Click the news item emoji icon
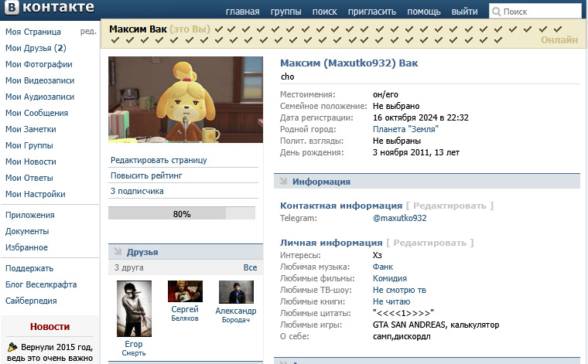The width and height of the screenshot is (588, 364). point(12,347)
